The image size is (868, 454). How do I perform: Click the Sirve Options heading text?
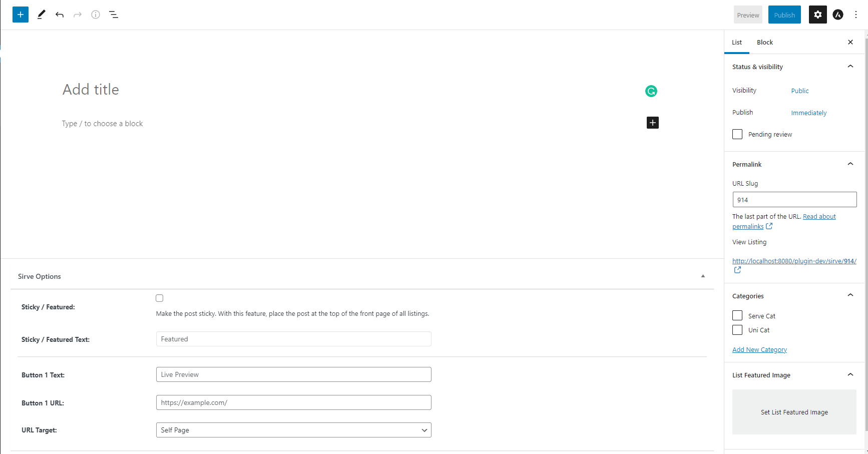(x=40, y=276)
